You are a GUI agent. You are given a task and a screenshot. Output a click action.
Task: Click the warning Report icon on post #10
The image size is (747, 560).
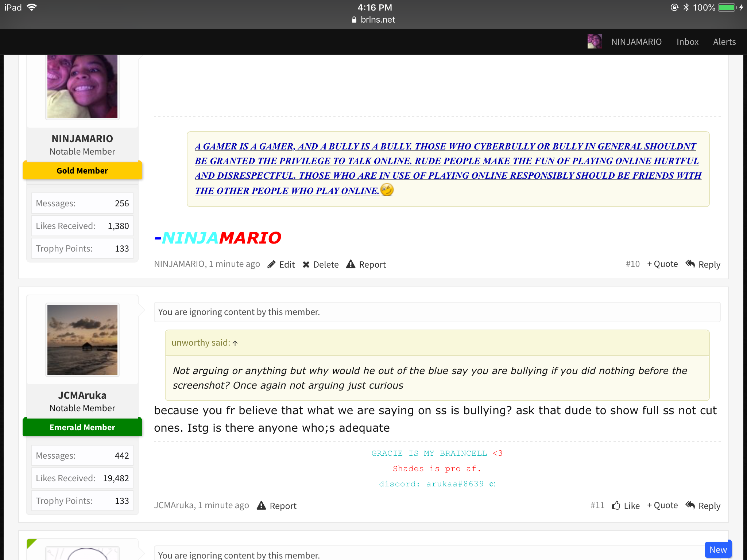(x=351, y=264)
